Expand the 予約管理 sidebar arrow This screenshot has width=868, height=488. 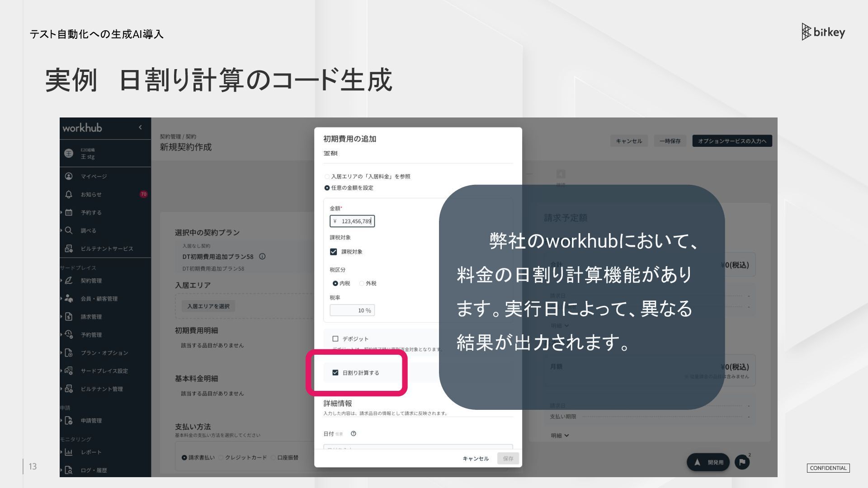[61, 335]
